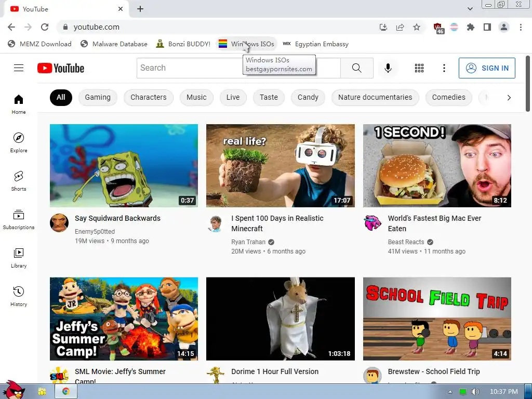
Task: Open the Windows ISOs bookmark
Action: 247,44
